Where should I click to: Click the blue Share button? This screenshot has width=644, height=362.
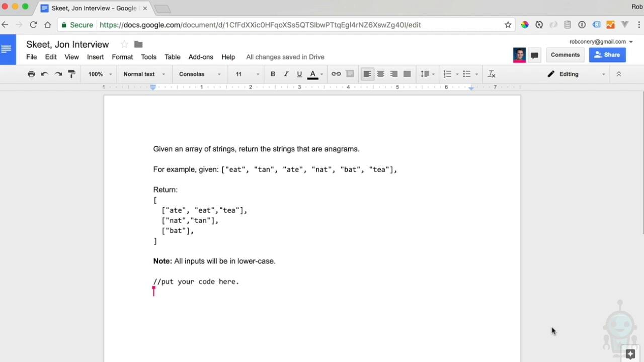pos(607,55)
